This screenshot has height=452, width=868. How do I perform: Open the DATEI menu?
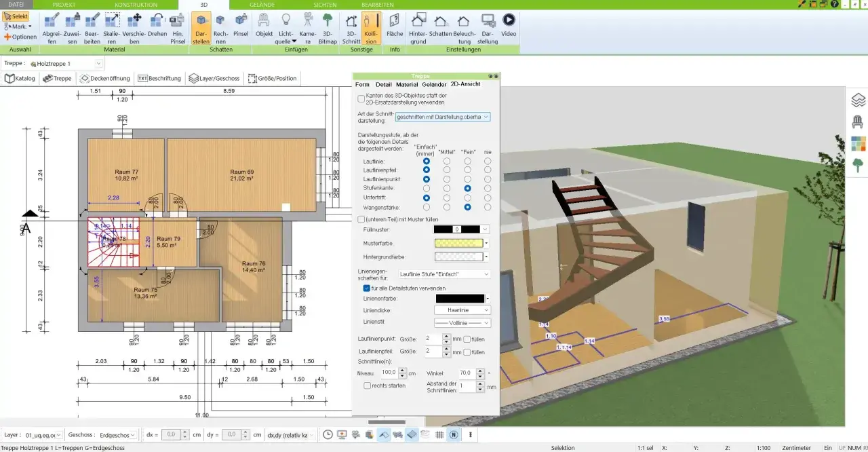tap(16, 5)
